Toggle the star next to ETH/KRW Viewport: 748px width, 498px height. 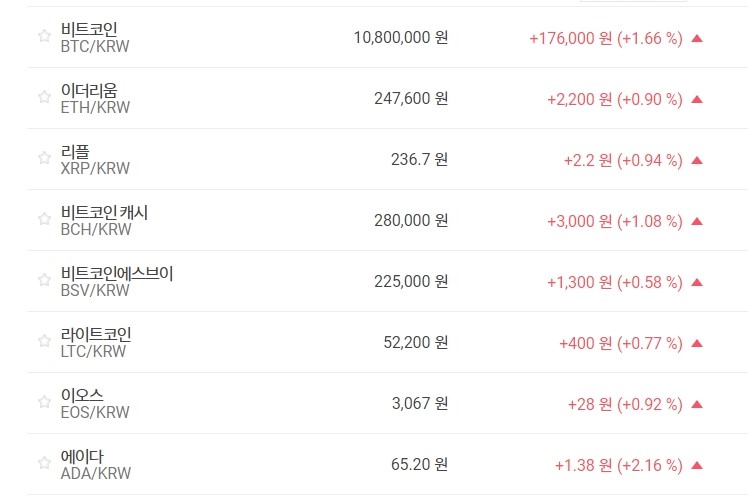coord(44,97)
